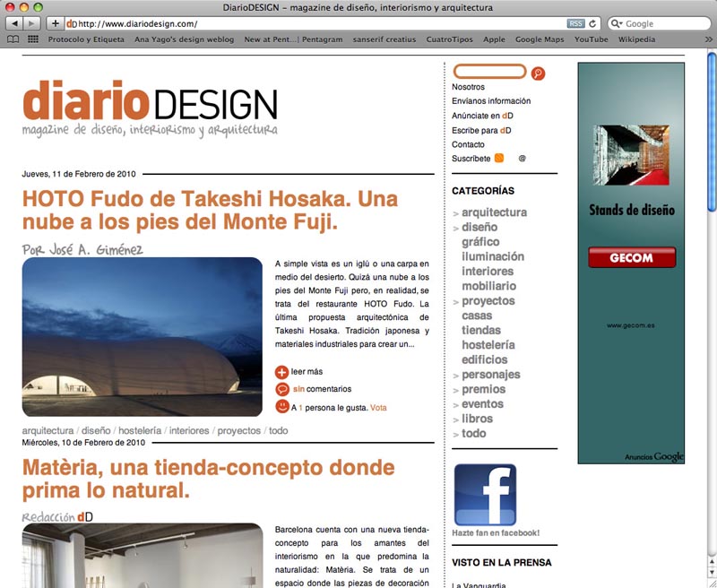Image resolution: width=717 pixels, height=588 pixels.
Task: Click the site search input field
Action: (x=489, y=72)
